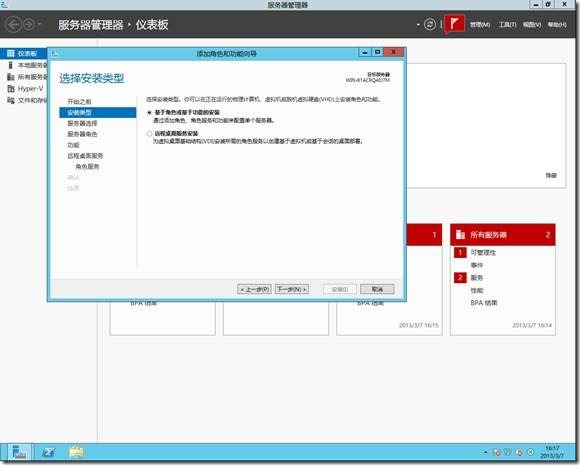This screenshot has width=580, height=465.
Task: Click the 隐藏 link in welcome panel
Action: (551, 175)
